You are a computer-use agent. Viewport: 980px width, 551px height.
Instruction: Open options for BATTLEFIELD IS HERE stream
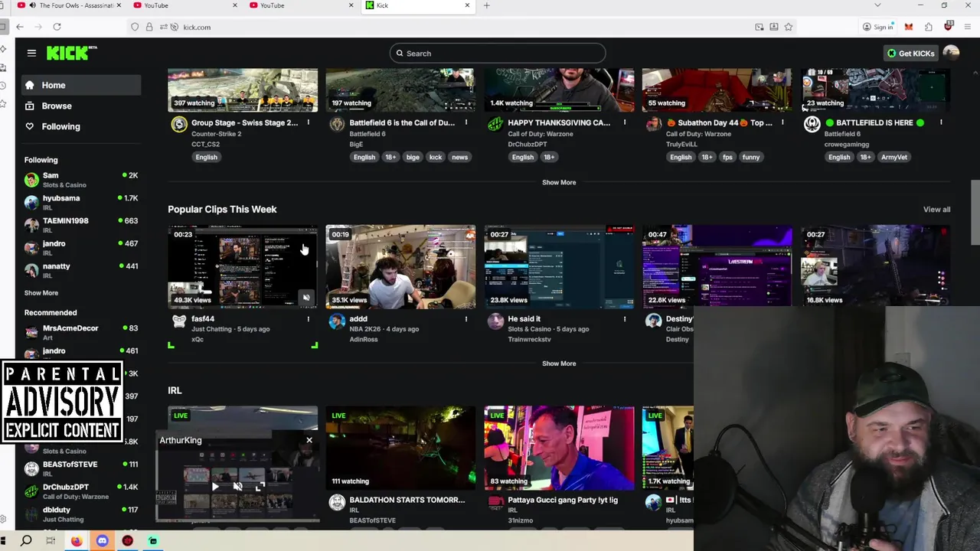(x=941, y=122)
